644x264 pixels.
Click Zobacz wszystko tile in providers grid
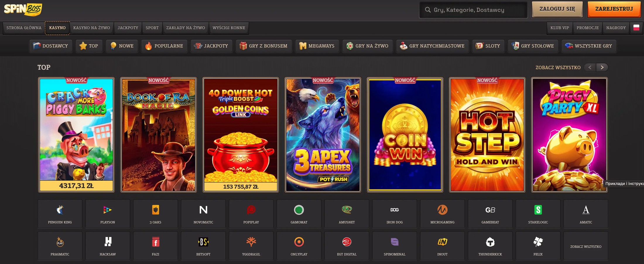tap(586, 246)
